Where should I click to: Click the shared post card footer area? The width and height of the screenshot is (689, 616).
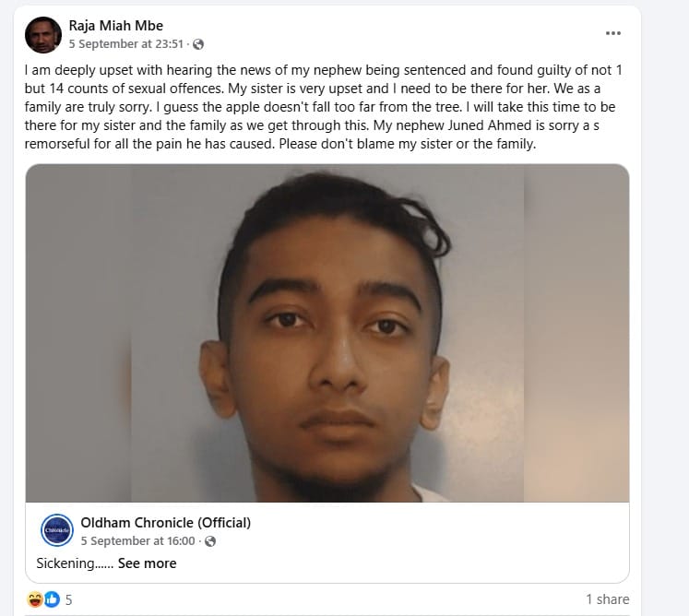[x=327, y=542]
